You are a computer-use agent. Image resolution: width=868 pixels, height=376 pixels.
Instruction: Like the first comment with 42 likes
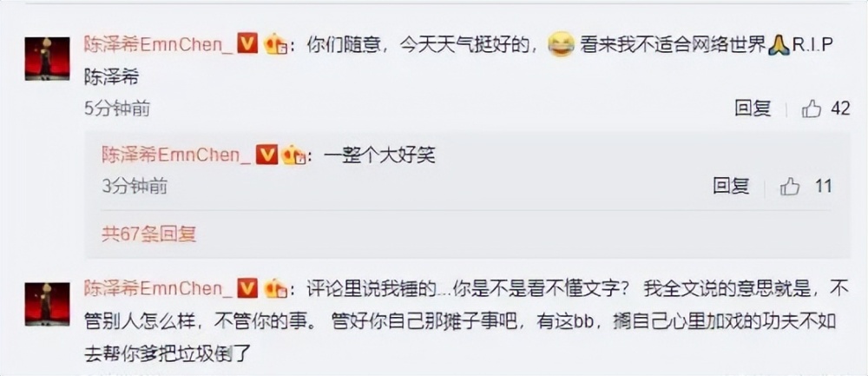(x=812, y=109)
